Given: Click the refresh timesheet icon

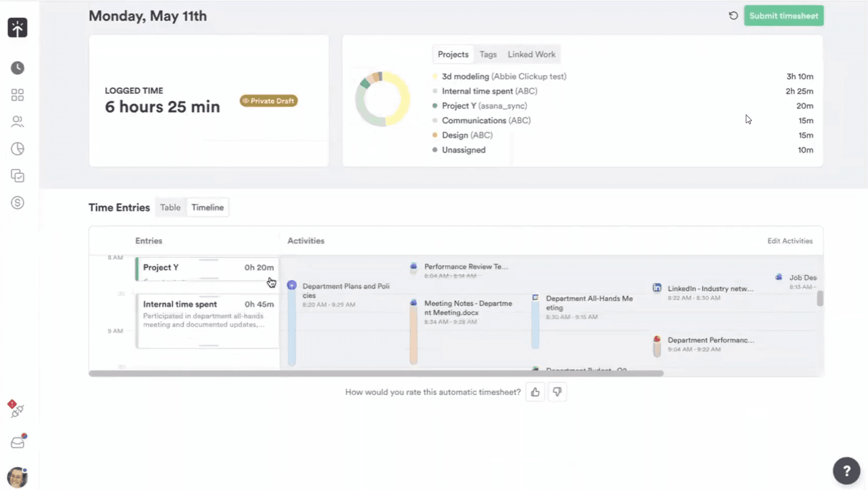Looking at the screenshot, I should [733, 16].
